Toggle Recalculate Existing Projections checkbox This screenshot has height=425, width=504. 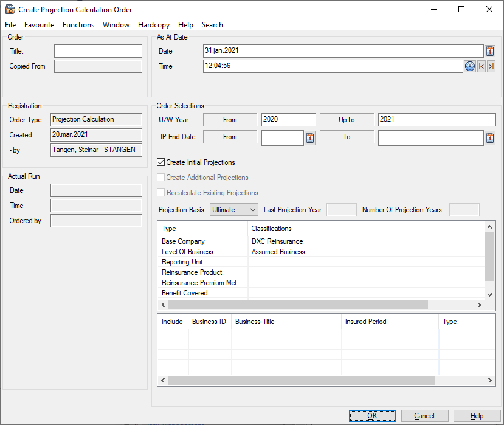tap(161, 193)
